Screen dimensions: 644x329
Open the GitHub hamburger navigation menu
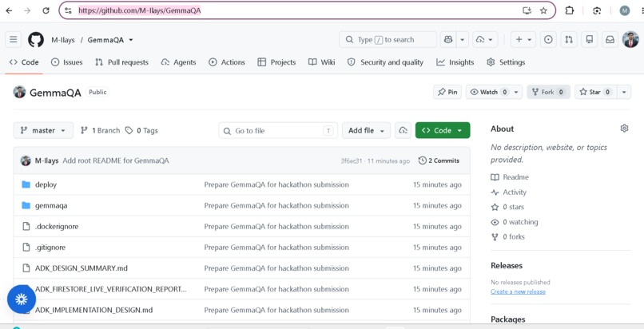pyautogui.click(x=14, y=40)
